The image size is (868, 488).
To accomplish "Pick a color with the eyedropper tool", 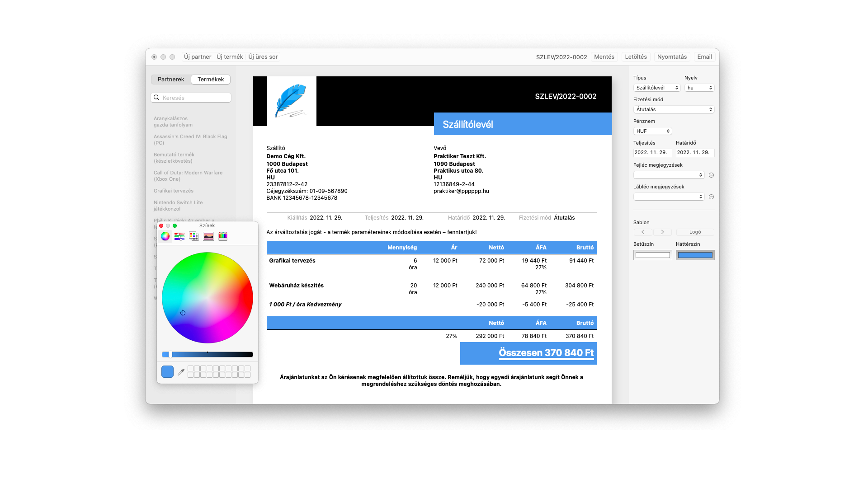I will point(180,371).
